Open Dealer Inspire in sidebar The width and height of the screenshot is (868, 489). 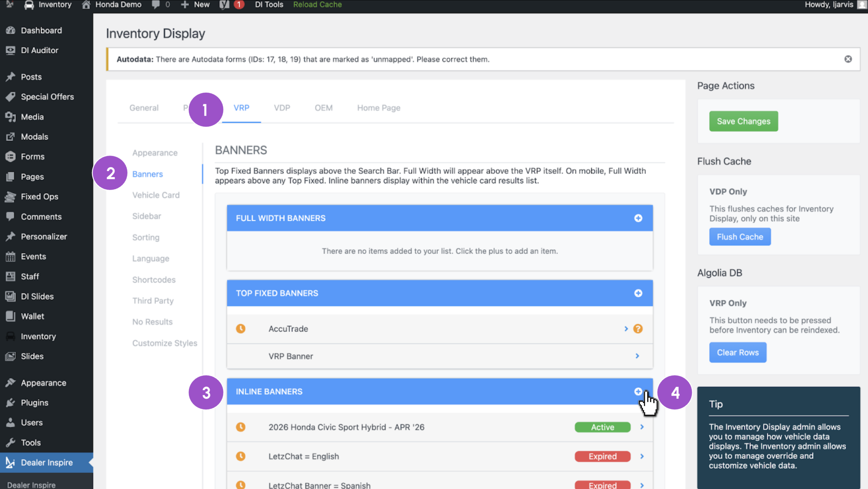coord(46,463)
